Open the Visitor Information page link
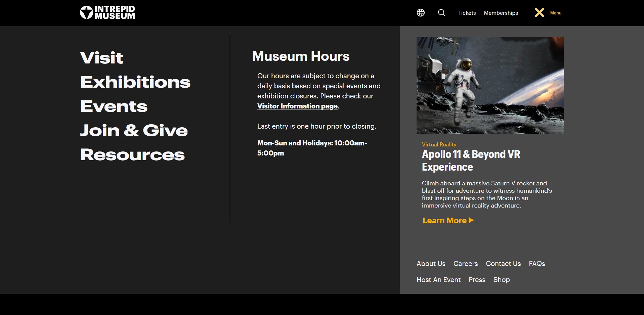The width and height of the screenshot is (644, 315). [297, 106]
